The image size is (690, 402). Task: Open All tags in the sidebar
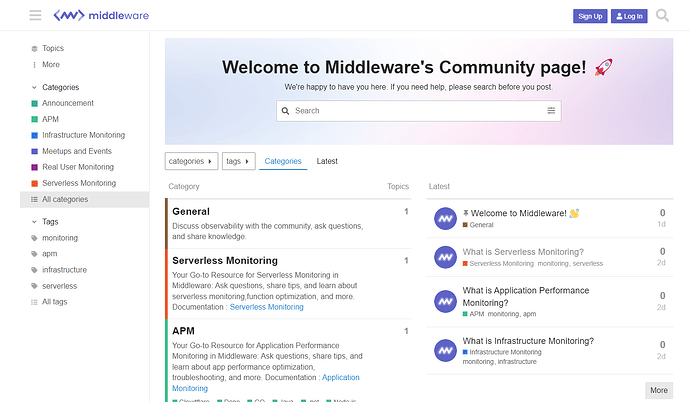[54, 302]
